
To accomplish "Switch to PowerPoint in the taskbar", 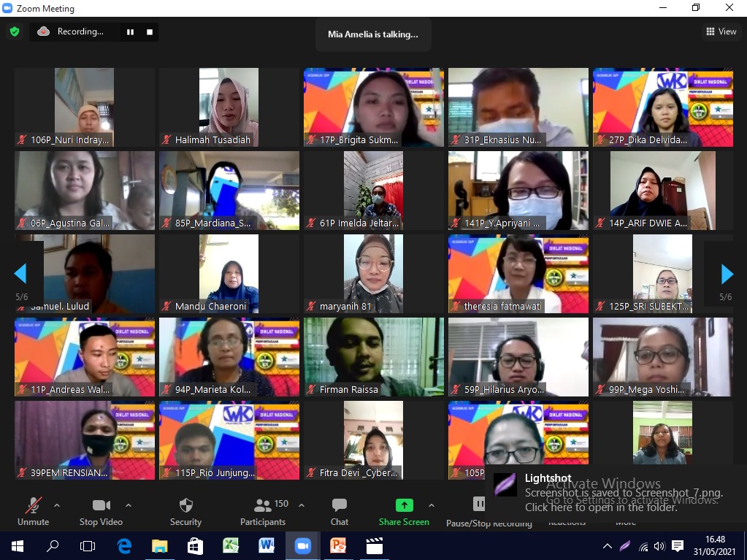I will [338, 545].
